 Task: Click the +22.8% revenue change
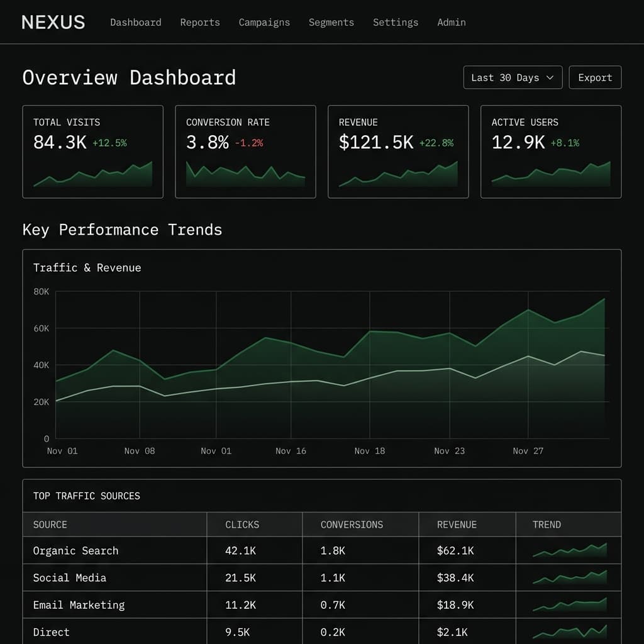pos(436,143)
